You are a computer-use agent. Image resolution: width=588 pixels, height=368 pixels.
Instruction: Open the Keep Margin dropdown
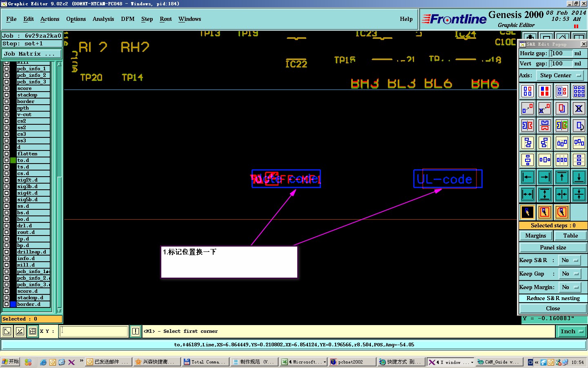[x=570, y=287]
